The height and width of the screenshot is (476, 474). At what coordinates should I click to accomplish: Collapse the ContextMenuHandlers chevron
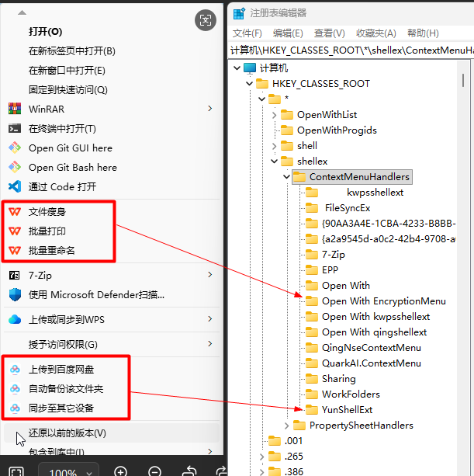286,177
